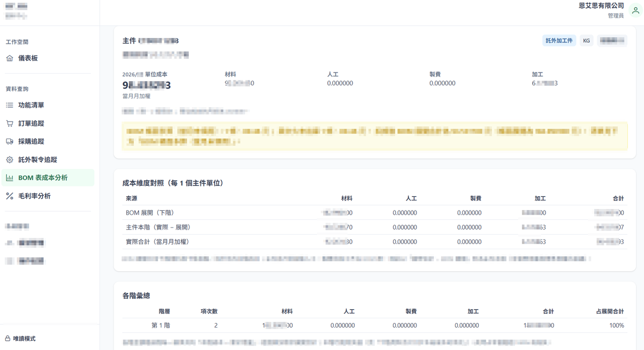Image resolution: width=644 pixels, height=350 pixels.
Task: Click 人工 0.000000 in BOM 展開 row
Action: point(404,213)
